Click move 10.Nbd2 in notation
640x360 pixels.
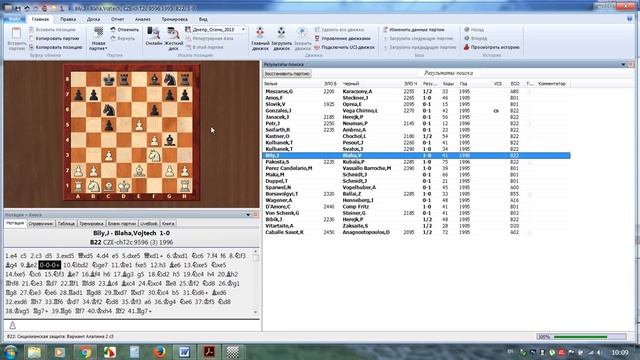click(x=75, y=265)
